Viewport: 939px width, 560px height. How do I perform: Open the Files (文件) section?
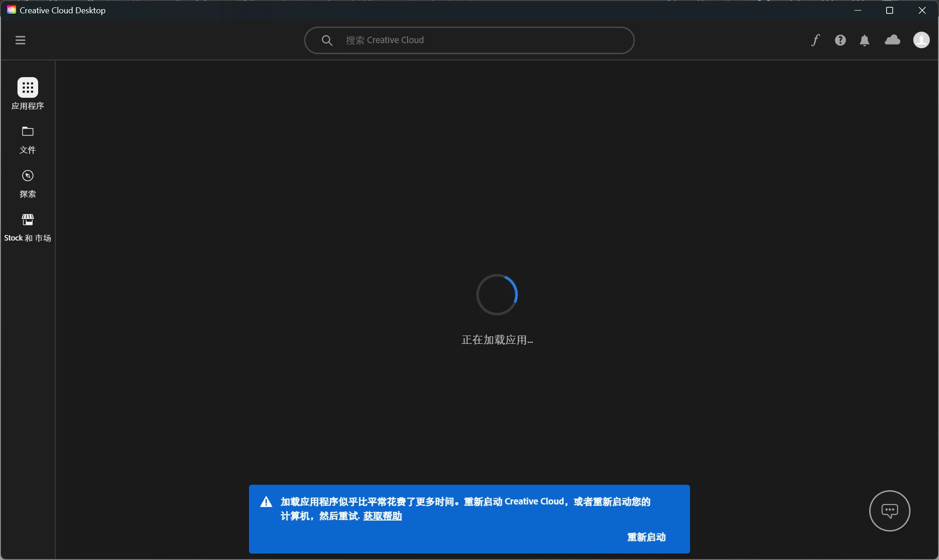coord(28,132)
